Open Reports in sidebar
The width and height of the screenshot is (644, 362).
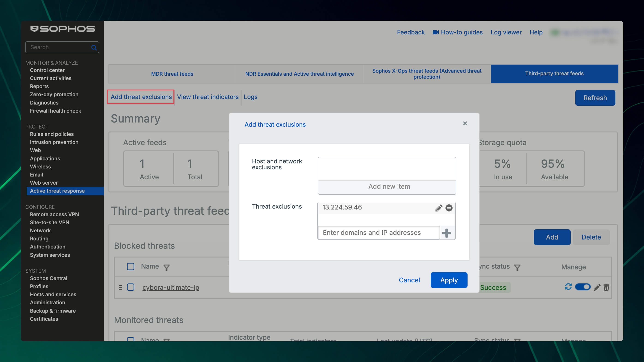click(39, 86)
